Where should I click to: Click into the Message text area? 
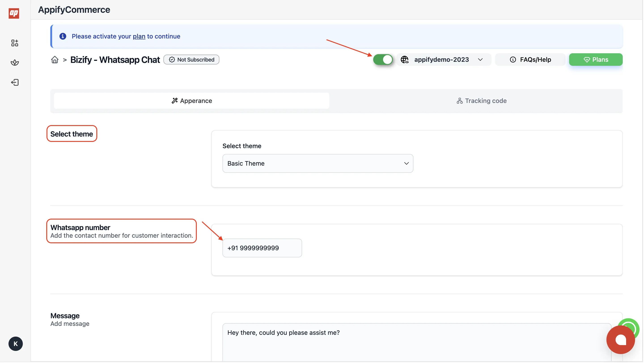[417, 343]
